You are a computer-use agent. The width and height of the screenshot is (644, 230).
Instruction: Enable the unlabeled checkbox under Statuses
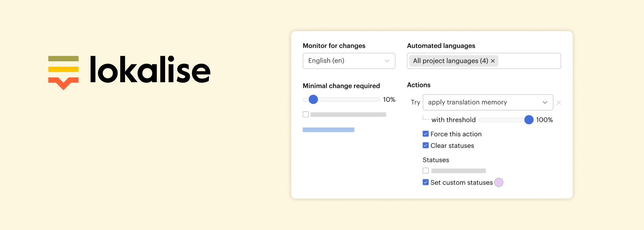point(426,171)
